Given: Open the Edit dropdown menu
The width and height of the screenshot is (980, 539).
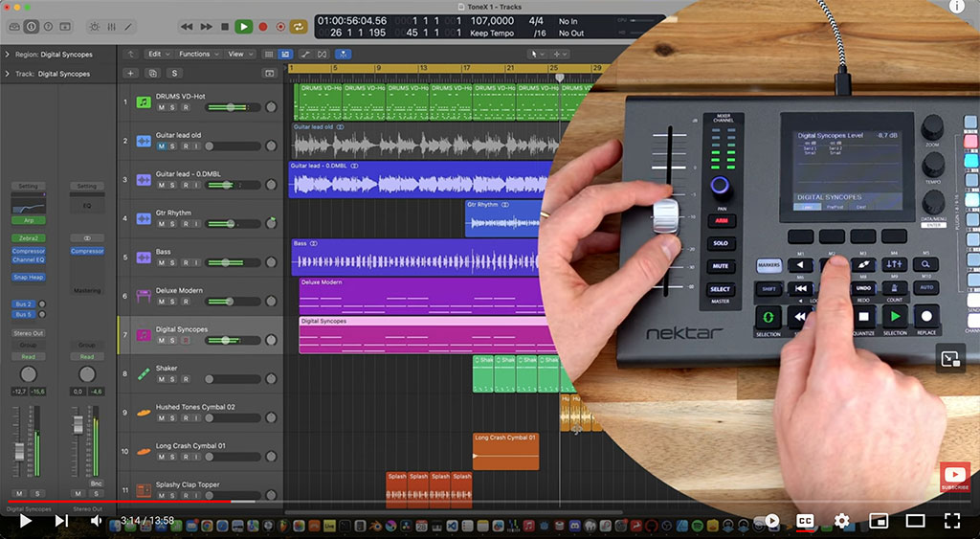Looking at the screenshot, I should pyautogui.click(x=157, y=55).
